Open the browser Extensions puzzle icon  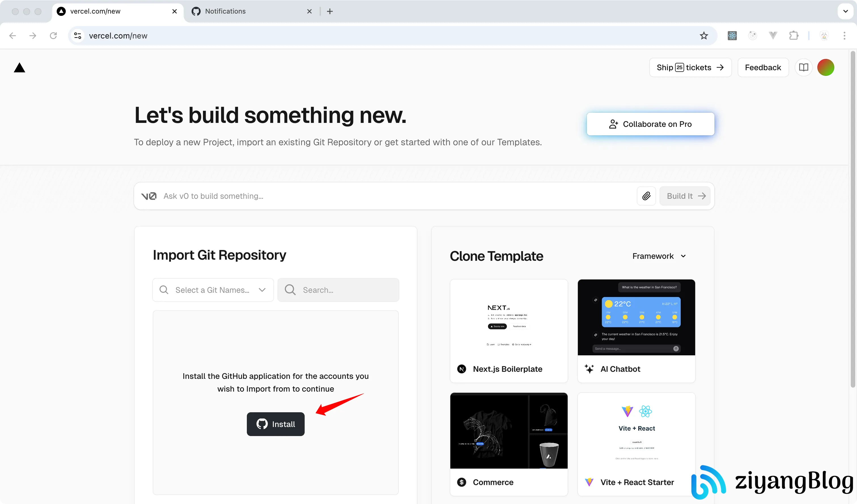[x=794, y=35]
